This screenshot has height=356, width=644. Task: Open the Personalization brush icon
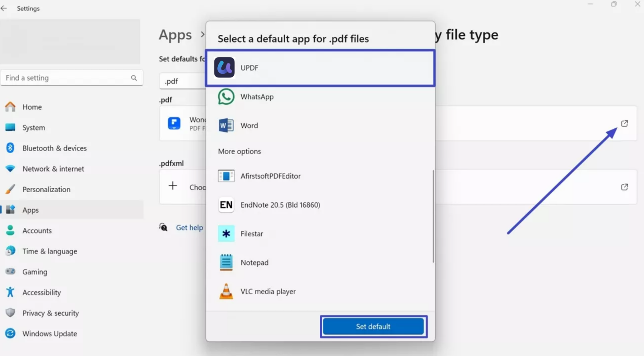(10, 189)
